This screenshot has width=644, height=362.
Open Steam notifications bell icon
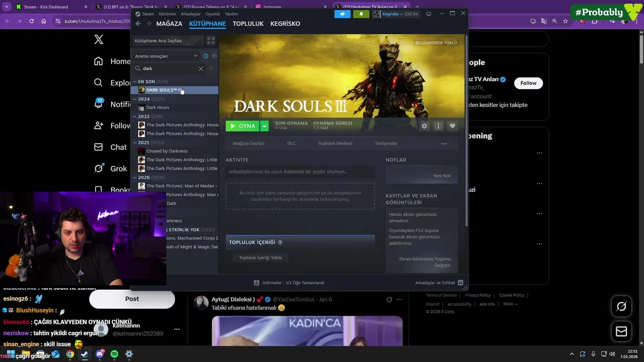click(361, 14)
